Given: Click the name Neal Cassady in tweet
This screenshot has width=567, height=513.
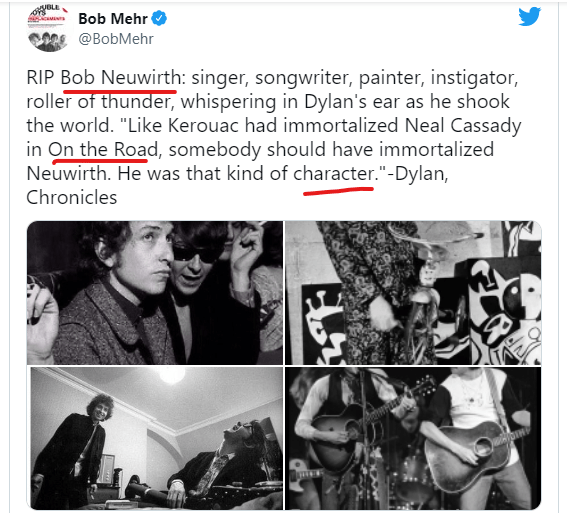Looking at the screenshot, I should pyautogui.click(x=463, y=125).
